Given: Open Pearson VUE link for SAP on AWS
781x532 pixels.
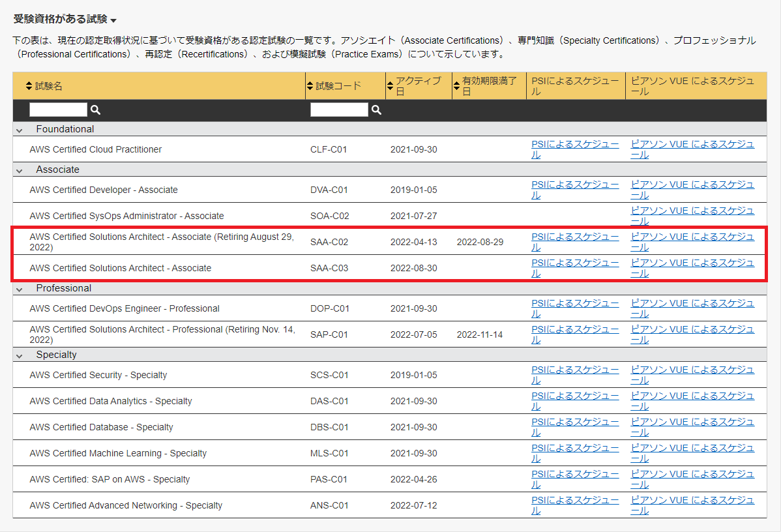Looking at the screenshot, I should pyautogui.click(x=692, y=479).
